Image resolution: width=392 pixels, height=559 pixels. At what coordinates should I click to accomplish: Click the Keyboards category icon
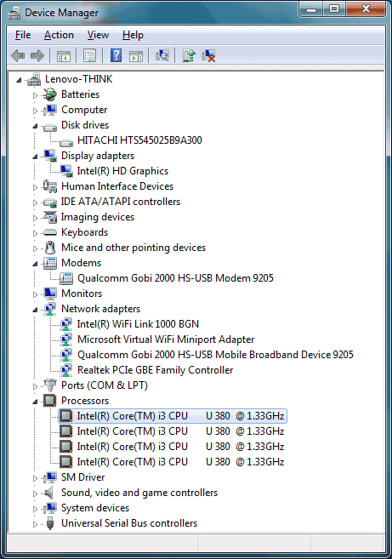50,233
